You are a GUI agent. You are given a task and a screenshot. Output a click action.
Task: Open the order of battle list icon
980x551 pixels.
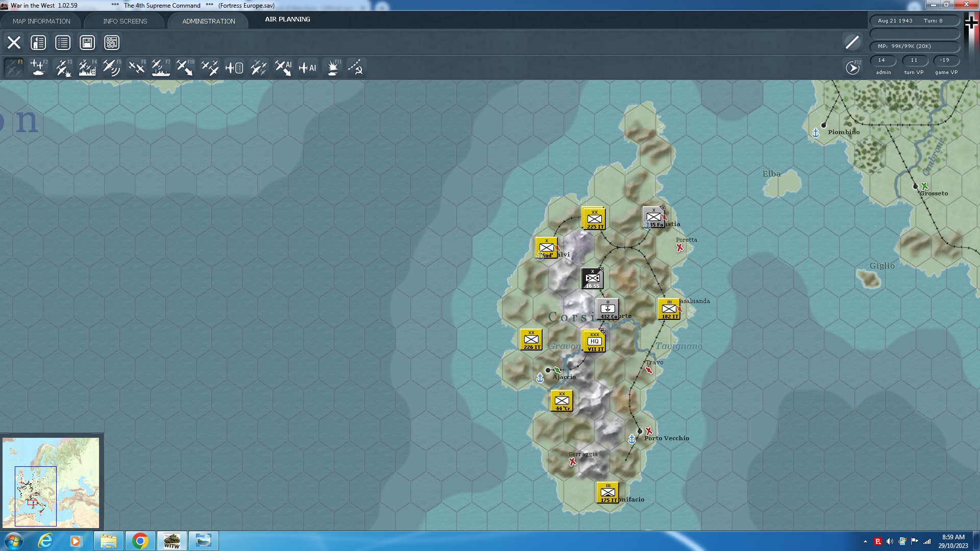coord(62,42)
